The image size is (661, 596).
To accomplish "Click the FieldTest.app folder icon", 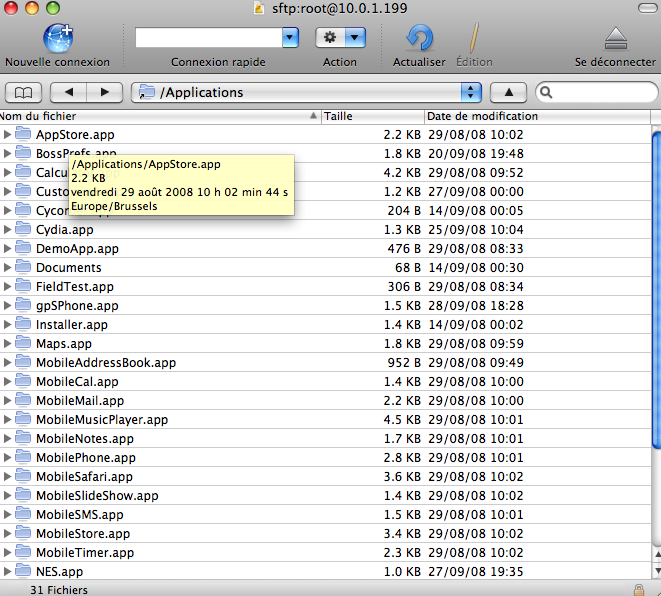I will [x=23, y=286].
